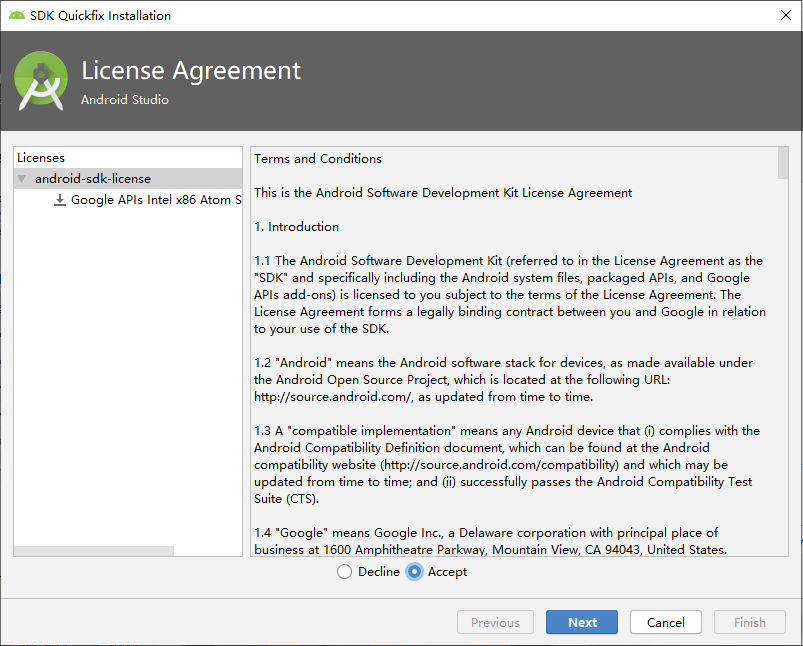Select Google APIs Intel x86 Atom item
Viewport: 803px width, 646px height.
pyautogui.click(x=156, y=200)
